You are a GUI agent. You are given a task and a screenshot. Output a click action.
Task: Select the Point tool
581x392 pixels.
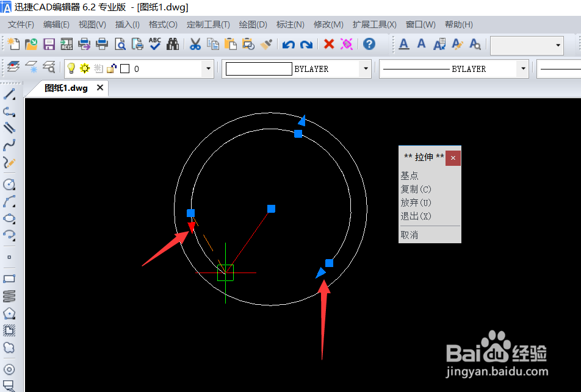[9, 257]
